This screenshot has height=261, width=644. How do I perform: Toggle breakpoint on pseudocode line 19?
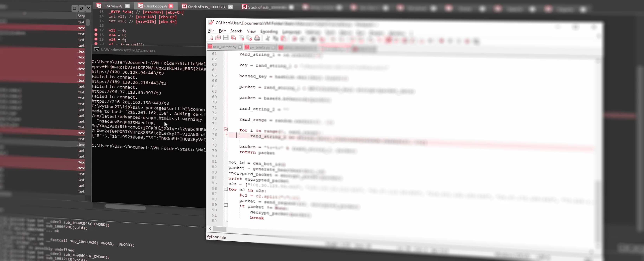[x=96, y=39]
